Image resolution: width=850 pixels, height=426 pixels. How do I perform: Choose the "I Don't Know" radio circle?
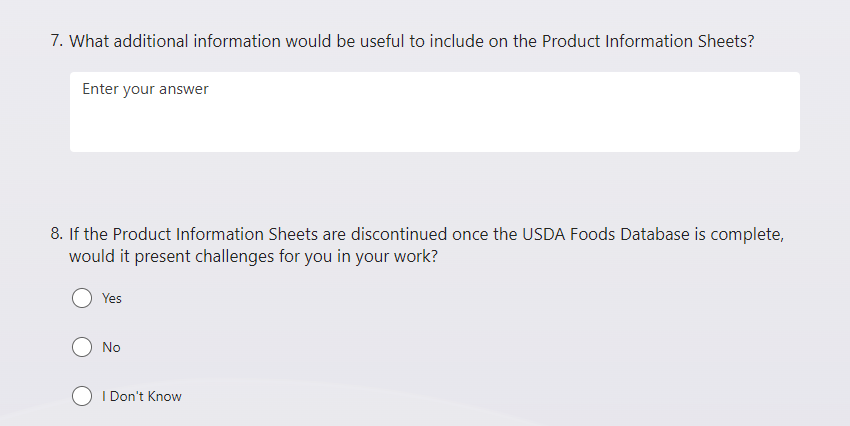pyautogui.click(x=83, y=396)
